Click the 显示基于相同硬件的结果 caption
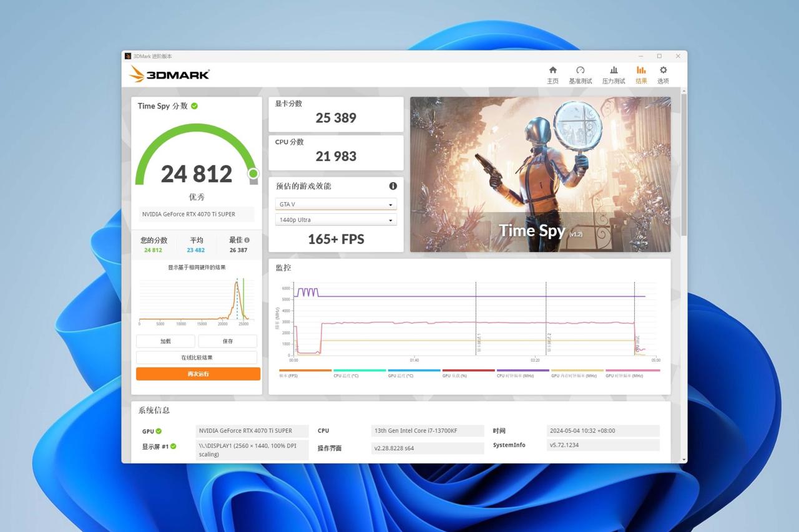Screen dimensions: 799x532 197,268
